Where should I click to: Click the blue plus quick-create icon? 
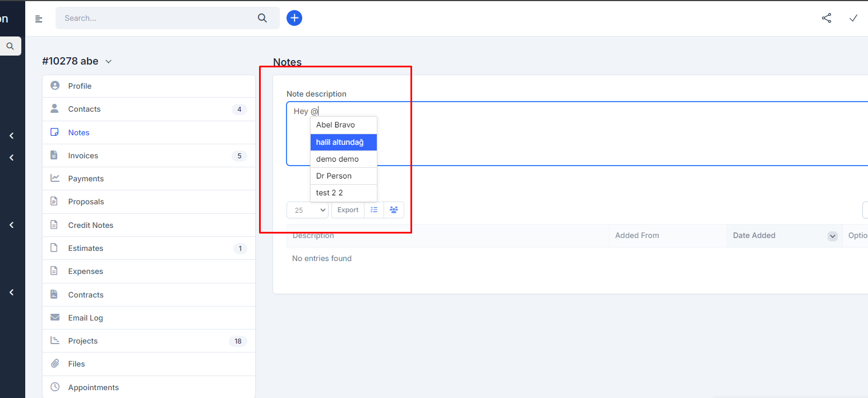coord(294,18)
